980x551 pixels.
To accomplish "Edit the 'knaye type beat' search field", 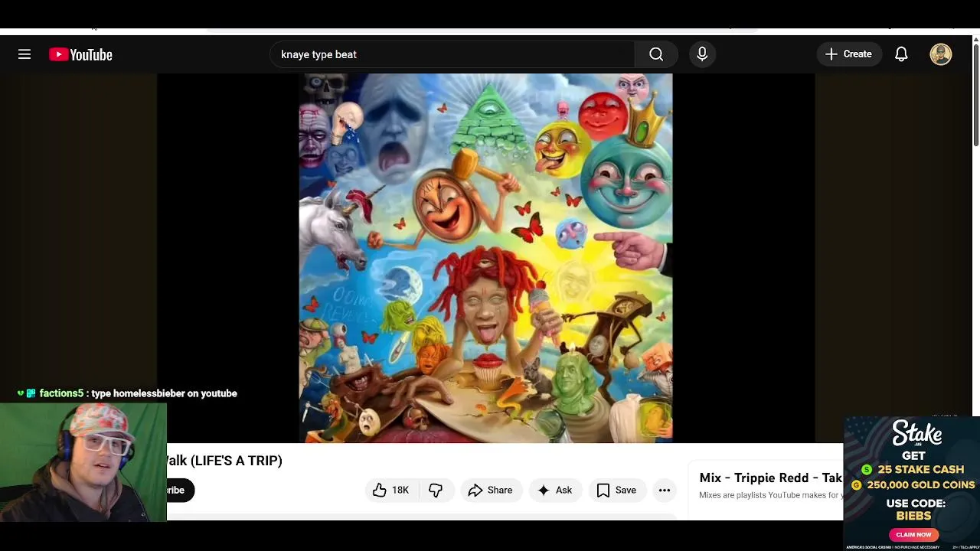I will tap(452, 54).
